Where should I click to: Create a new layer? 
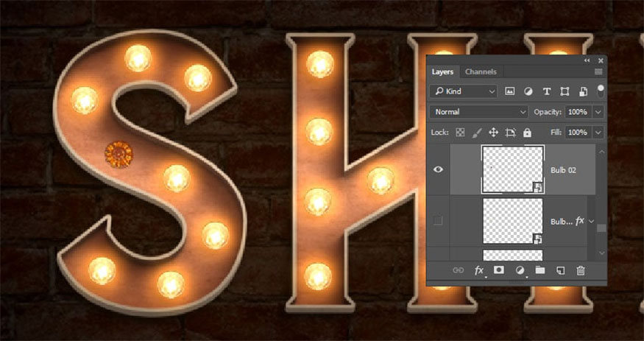[560, 270]
